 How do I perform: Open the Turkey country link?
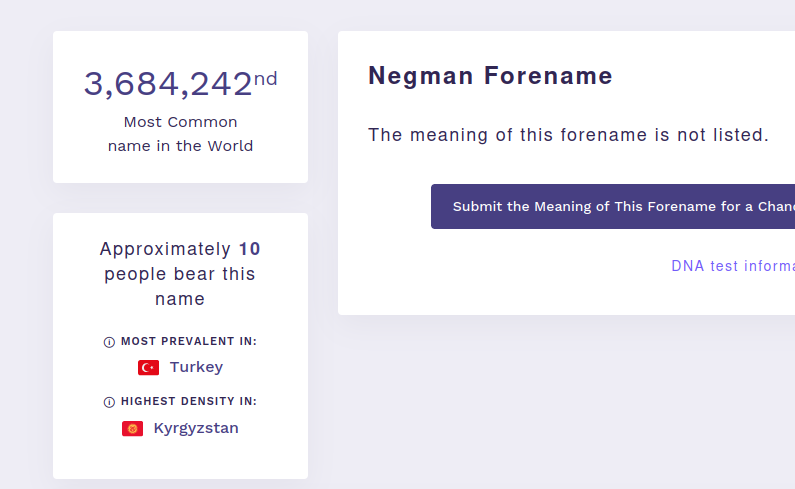tap(196, 367)
